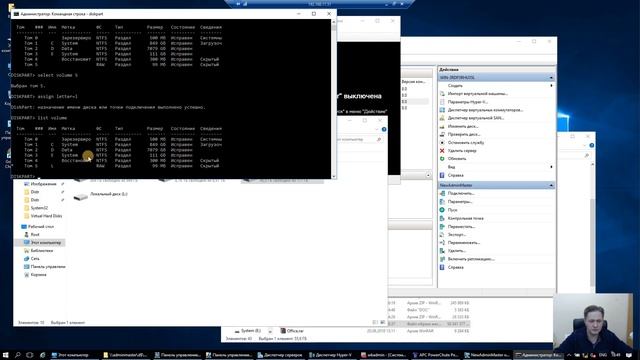
Task: Select Корзина (Recycle Bin) in navigation pane
Action: (38, 275)
